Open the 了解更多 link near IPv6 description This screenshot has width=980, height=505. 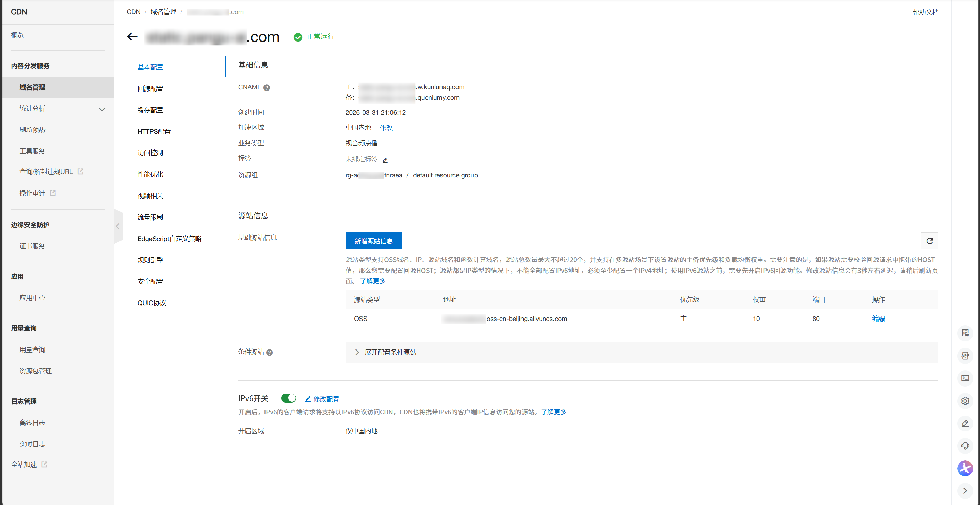pyautogui.click(x=553, y=412)
